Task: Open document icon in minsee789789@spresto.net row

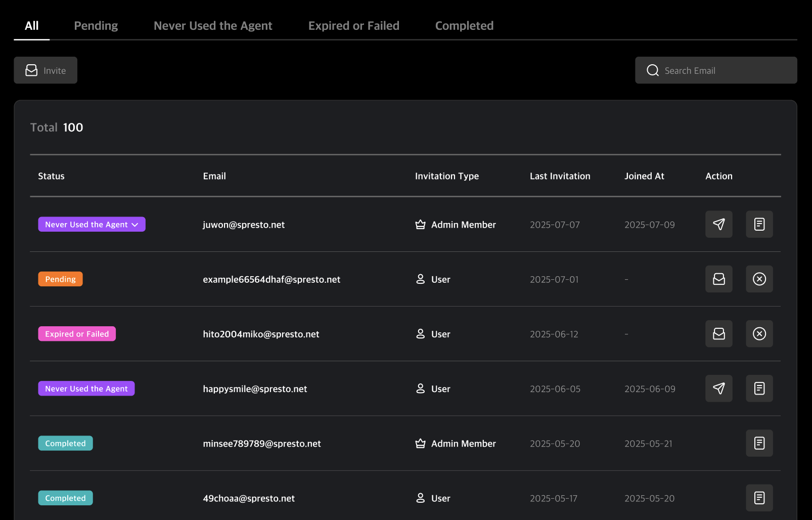Action: coord(759,443)
